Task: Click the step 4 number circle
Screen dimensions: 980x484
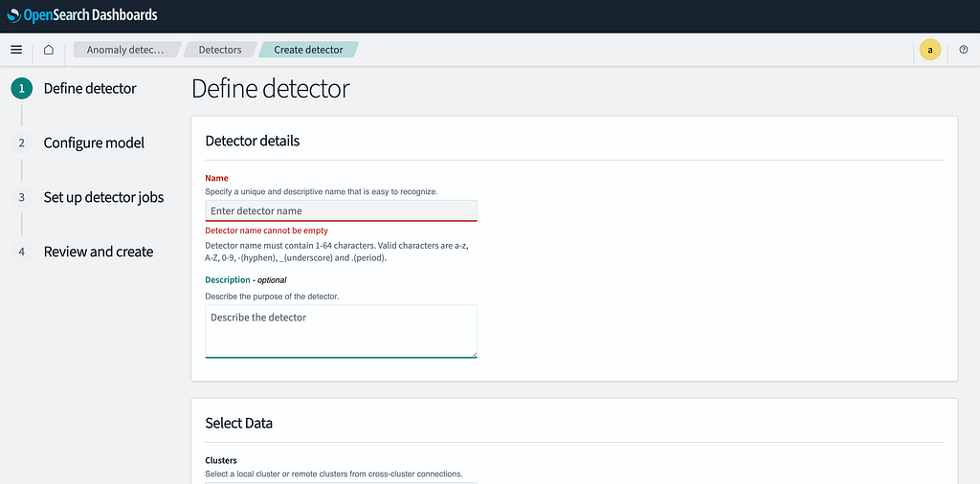Action: [21, 252]
